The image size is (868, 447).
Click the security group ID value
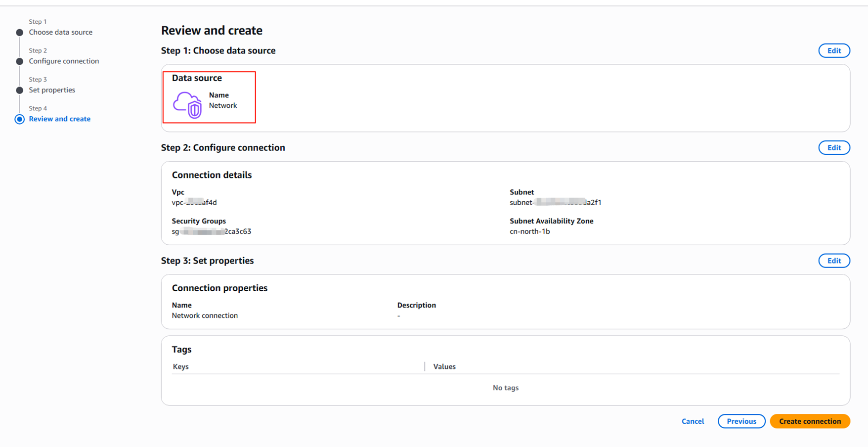212,231
